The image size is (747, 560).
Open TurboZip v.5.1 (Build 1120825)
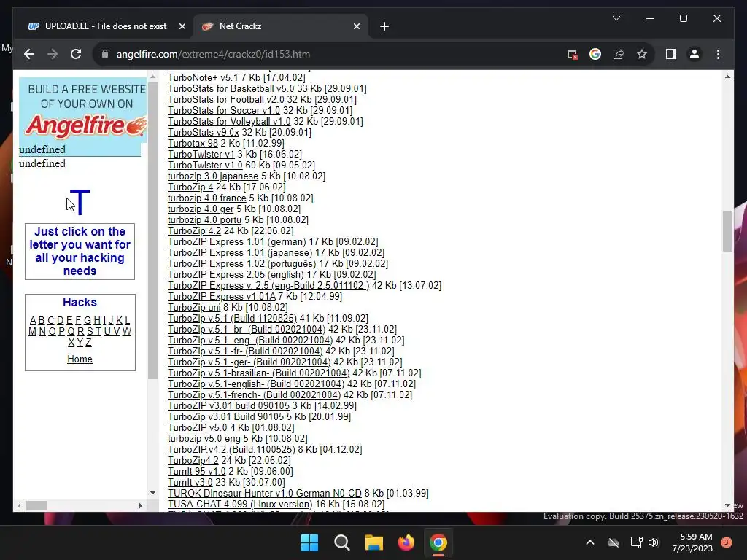tap(232, 319)
